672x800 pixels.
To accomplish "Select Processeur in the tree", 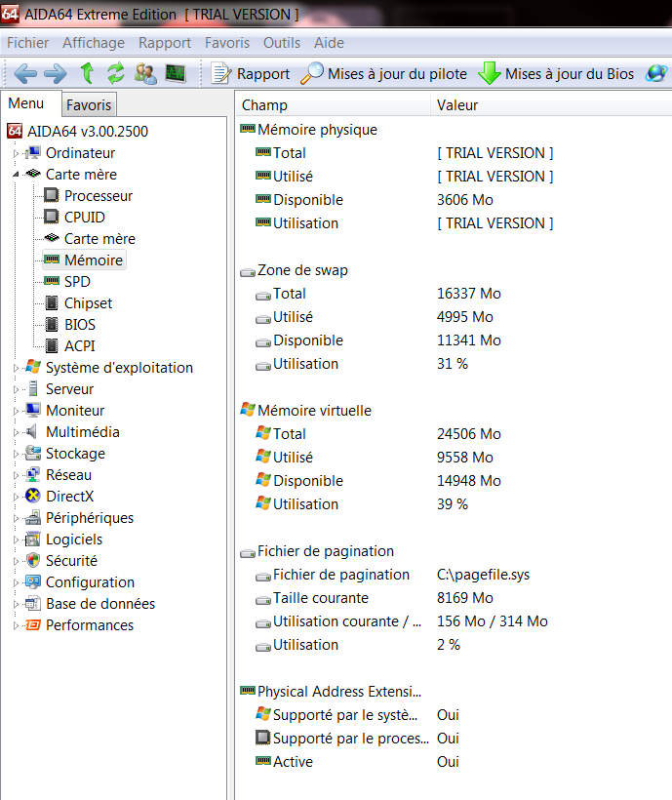I will [x=99, y=196].
